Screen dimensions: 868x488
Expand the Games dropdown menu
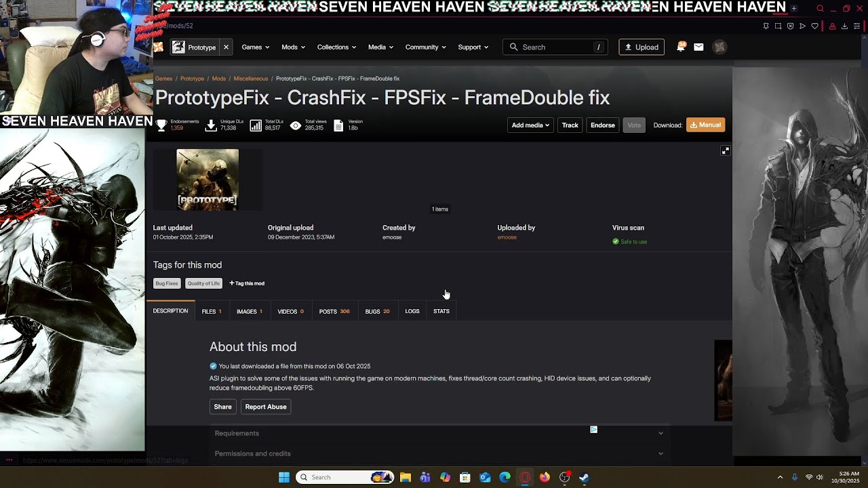pos(256,47)
